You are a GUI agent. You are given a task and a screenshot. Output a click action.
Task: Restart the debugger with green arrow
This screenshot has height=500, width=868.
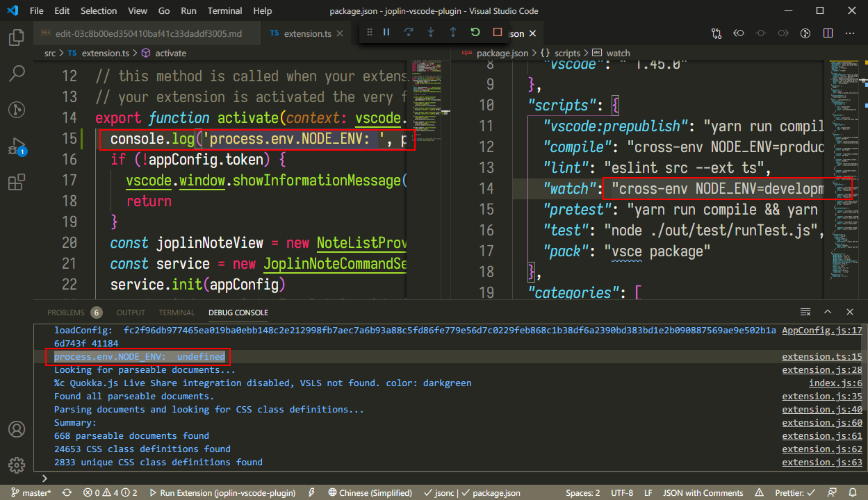coord(475,33)
